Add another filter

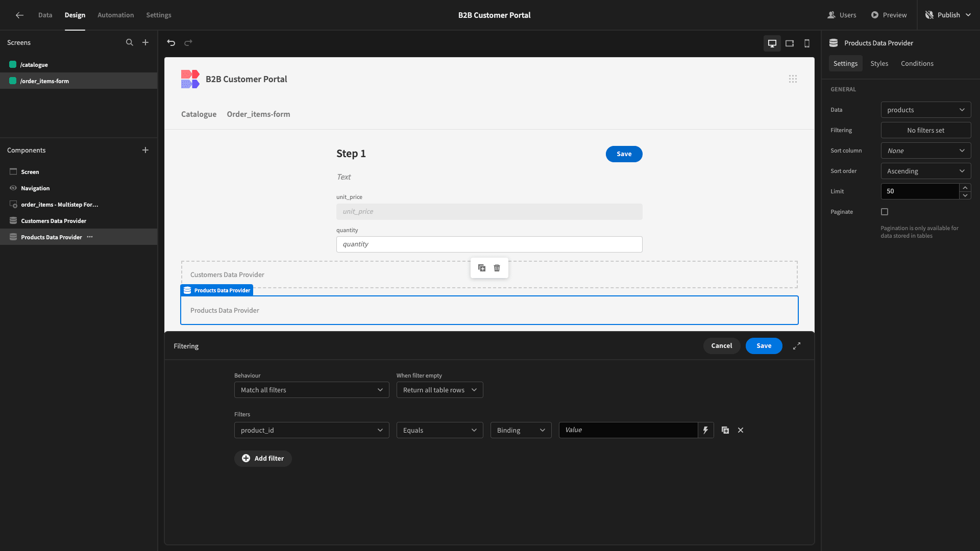(x=263, y=459)
